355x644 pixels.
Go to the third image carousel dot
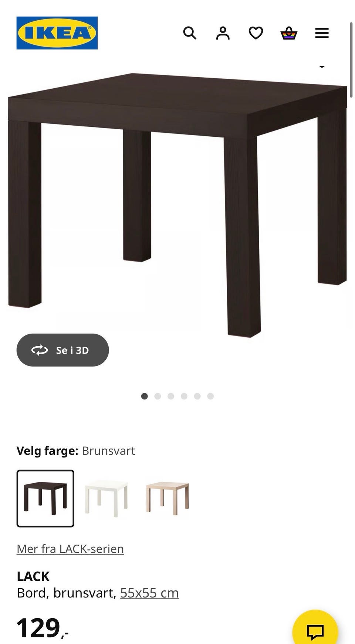click(171, 396)
